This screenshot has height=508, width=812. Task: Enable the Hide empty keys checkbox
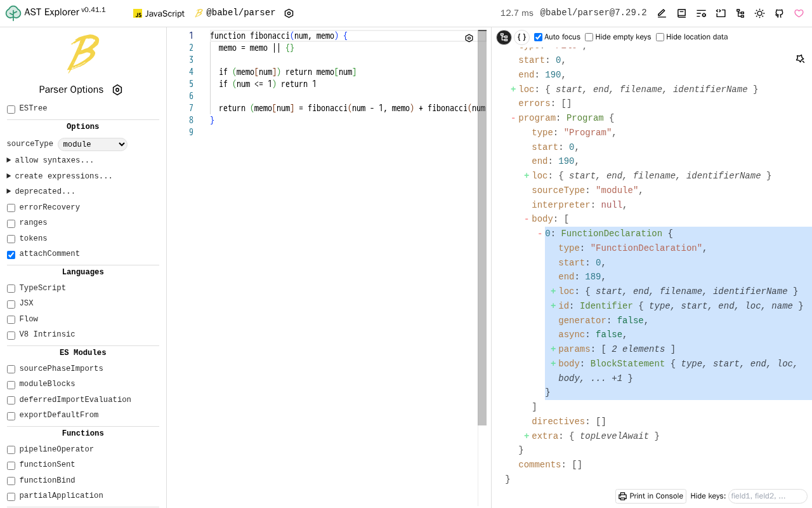[x=589, y=37]
